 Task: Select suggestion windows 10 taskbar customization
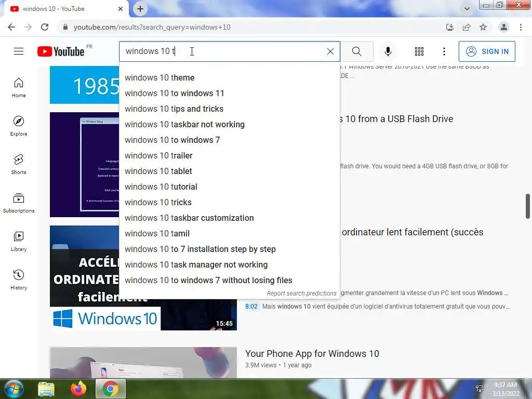pos(229,218)
